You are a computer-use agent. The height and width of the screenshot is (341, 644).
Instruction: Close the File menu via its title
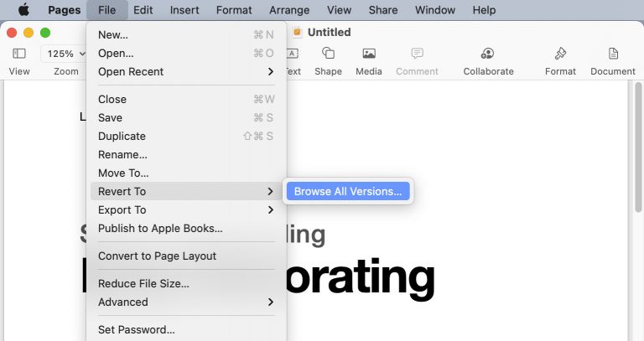tap(106, 10)
